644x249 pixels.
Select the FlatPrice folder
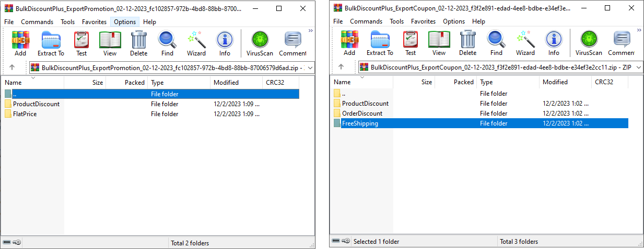click(x=25, y=114)
